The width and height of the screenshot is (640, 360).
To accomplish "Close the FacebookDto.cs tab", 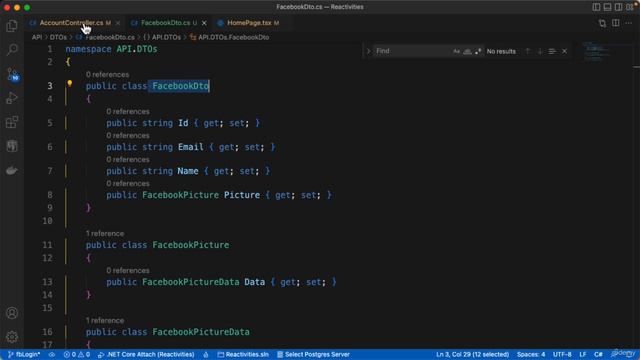I will click(204, 23).
